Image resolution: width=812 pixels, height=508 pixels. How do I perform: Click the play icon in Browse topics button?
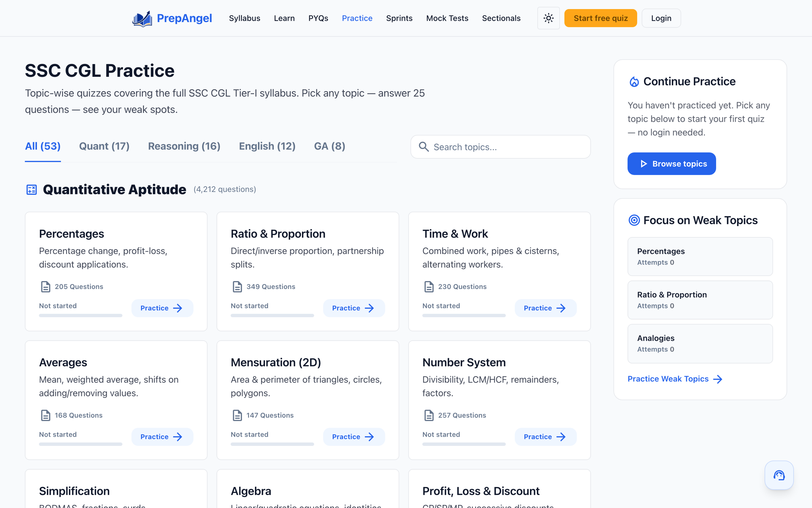[644, 164]
